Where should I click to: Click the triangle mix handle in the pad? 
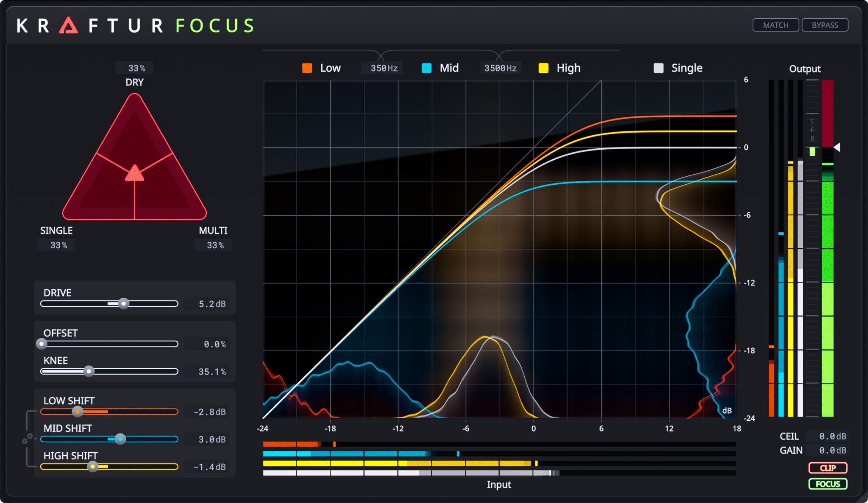(x=134, y=173)
